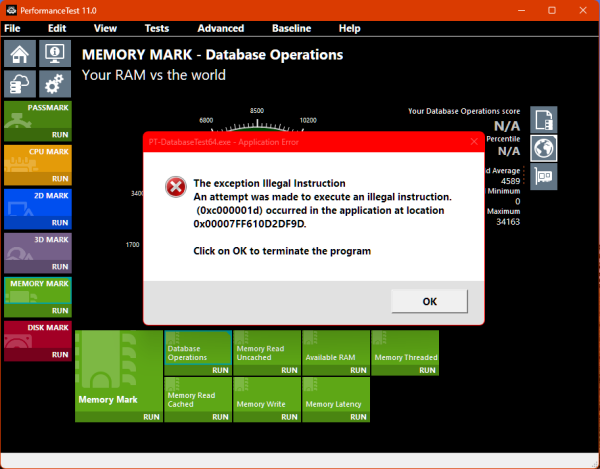This screenshot has width=600, height=469.
Task: Select the large Memory Mark tile
Action: (119, 371)
